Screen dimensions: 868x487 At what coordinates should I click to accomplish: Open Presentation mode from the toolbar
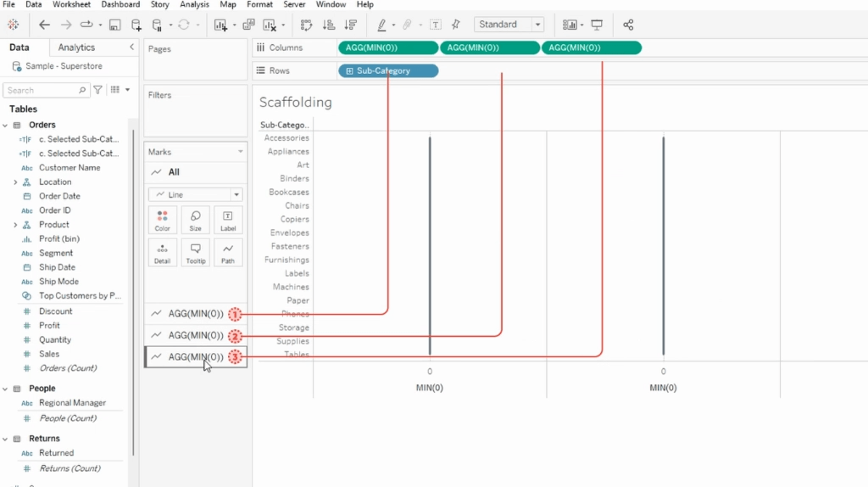pyautogui.click(x=597, y=25)
